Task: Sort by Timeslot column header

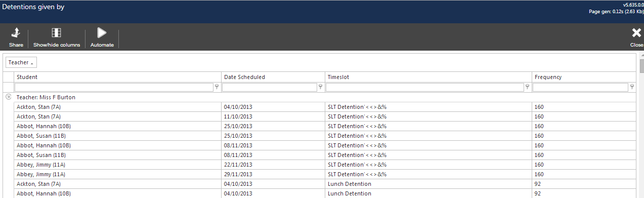Action: (428, 77)
